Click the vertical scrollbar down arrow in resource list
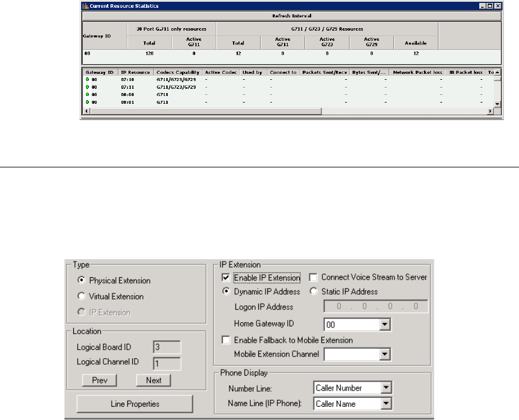Viewport: 519px width, 420px height. coord(497,104)
